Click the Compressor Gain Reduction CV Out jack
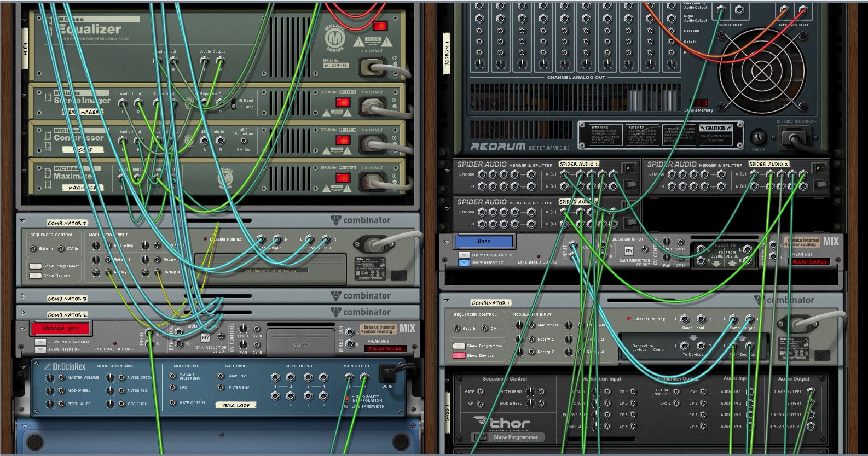Image resolution: width=868 pixels, height=456 pixels. click(244, 141)
